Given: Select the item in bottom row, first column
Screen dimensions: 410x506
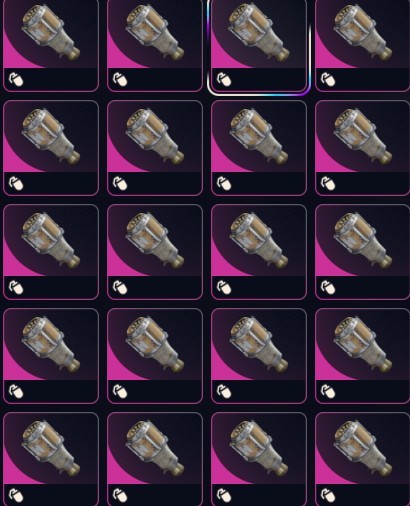Looking at the screenshot, I should 51,459.
